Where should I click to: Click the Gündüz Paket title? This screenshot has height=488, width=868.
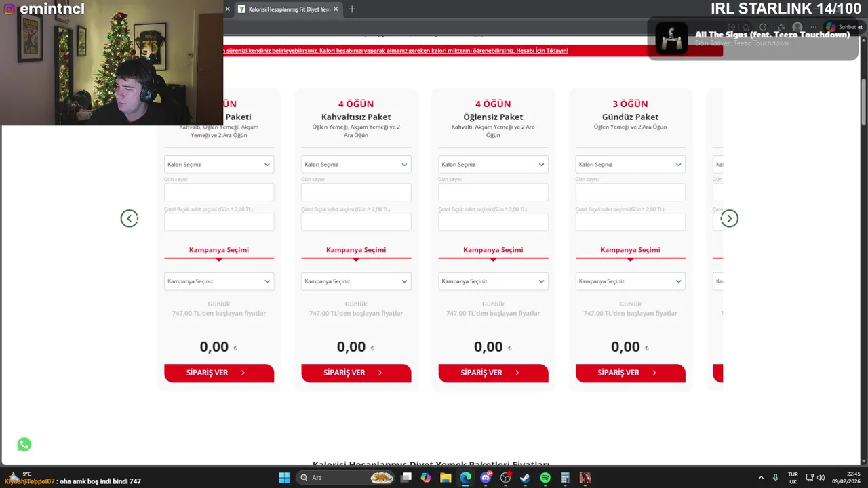click(x=630, y=117)
